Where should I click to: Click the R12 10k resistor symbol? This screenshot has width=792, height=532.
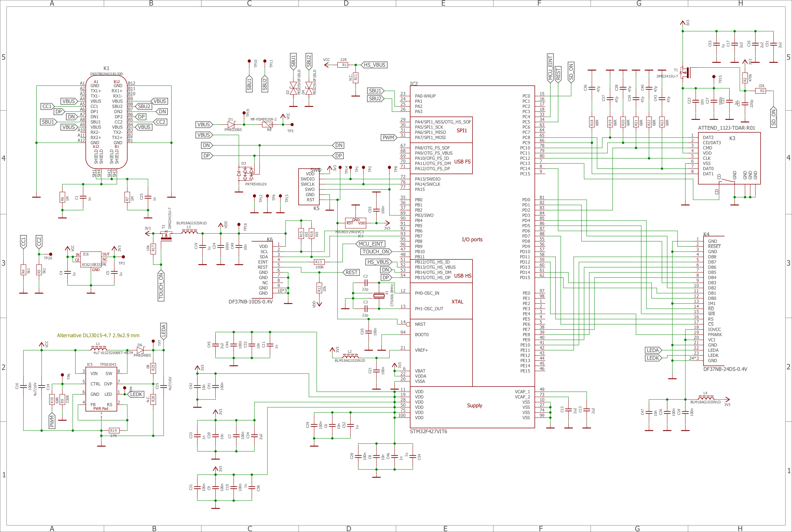point(319,288)
